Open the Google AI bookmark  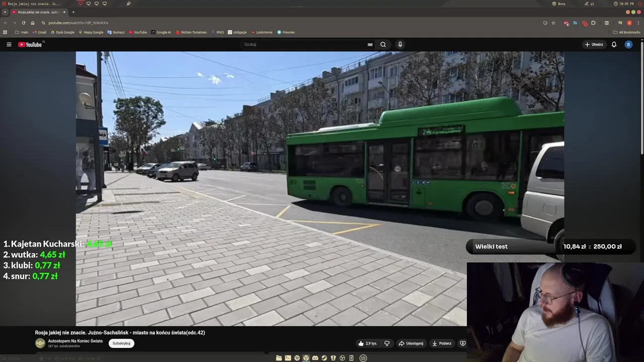point(161,32)
